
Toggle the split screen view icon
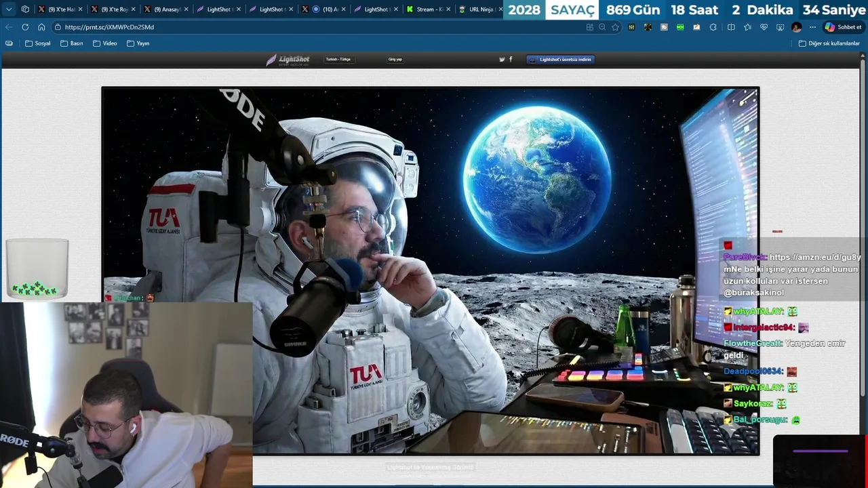731,27
